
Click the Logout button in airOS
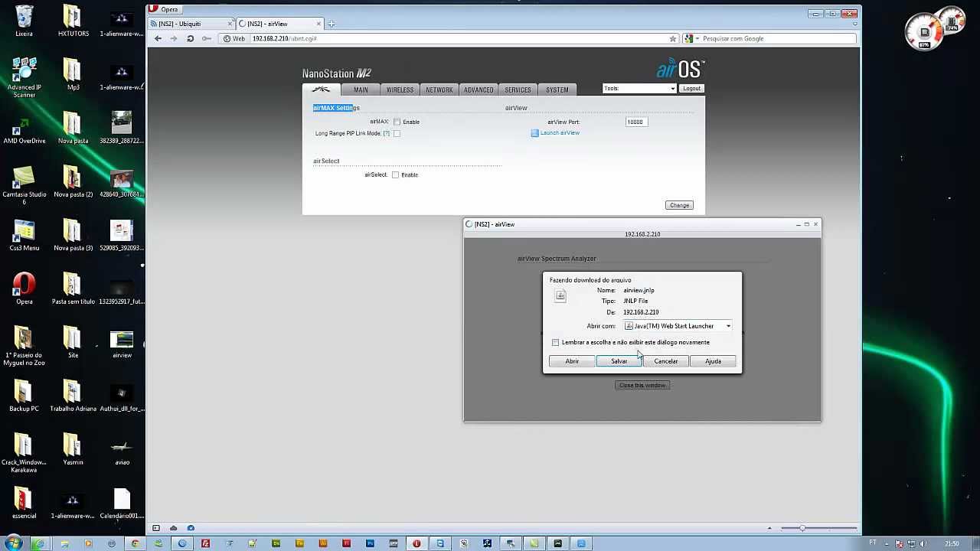pos(691,89)
